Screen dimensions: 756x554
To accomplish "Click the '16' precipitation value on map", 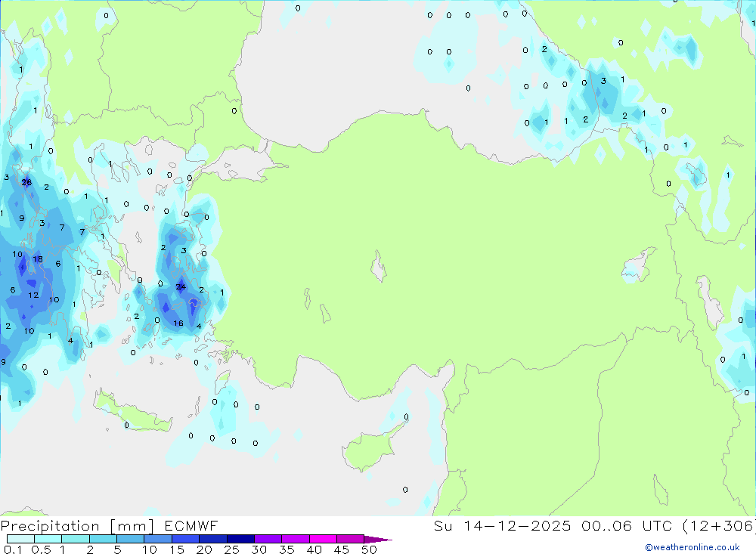I will click(x=178, y=323).
